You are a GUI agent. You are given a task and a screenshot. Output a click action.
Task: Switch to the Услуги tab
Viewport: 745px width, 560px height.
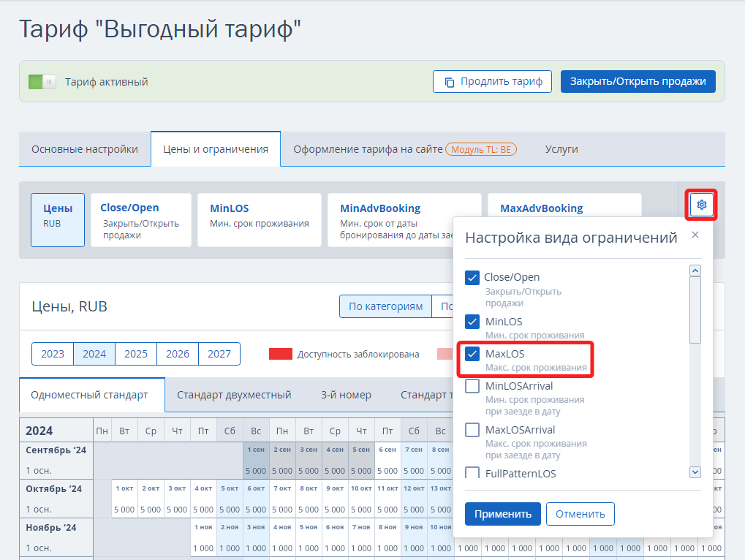[561, 149]
